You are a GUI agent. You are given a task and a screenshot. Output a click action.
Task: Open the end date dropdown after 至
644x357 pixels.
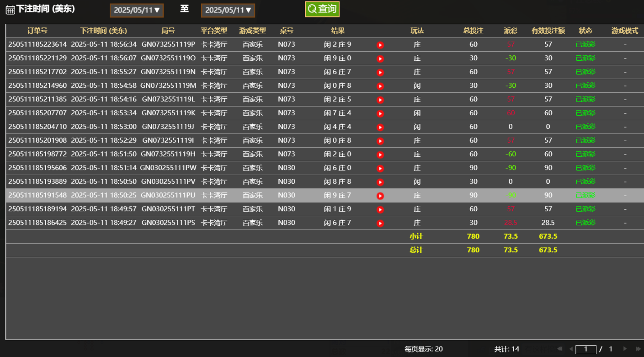228,10
